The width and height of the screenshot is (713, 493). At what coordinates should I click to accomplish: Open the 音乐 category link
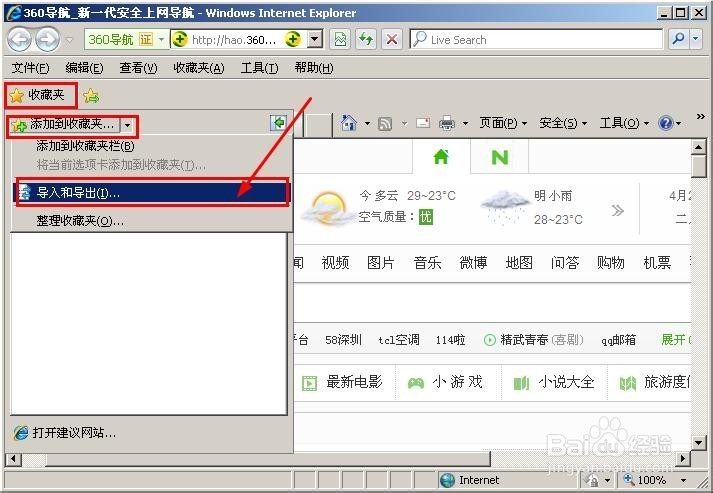click(427, 262)
